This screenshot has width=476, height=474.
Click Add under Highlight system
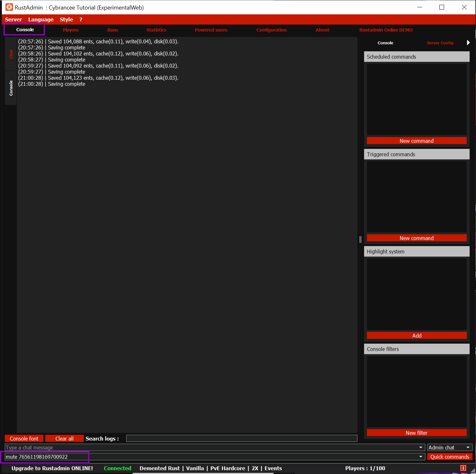tap(416, 336)
